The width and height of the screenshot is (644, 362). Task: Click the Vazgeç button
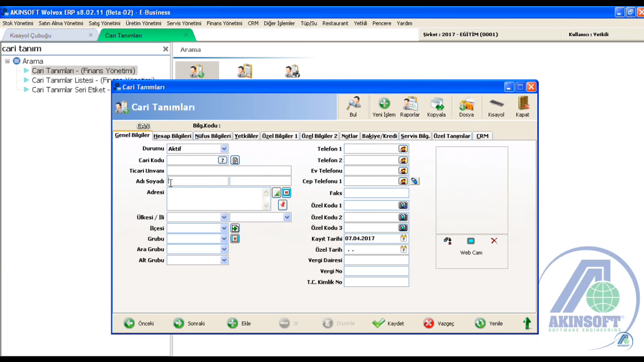click(x=439, y=323)
